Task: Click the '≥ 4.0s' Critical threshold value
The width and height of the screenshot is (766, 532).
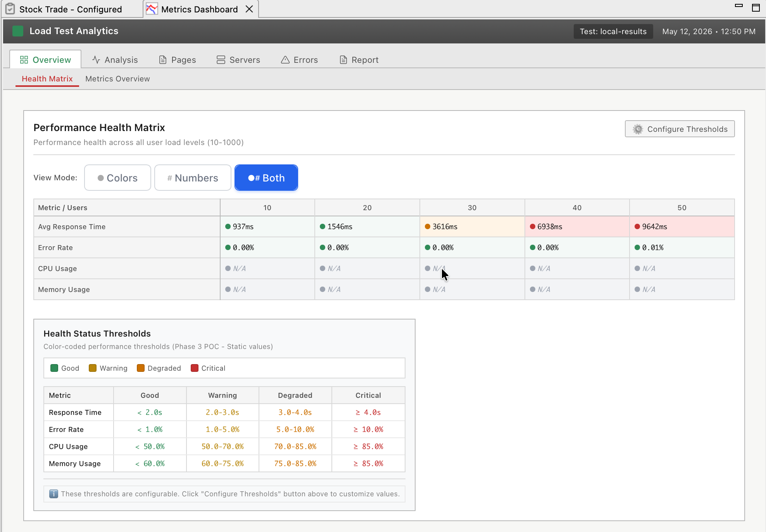Action: point(368,412)
